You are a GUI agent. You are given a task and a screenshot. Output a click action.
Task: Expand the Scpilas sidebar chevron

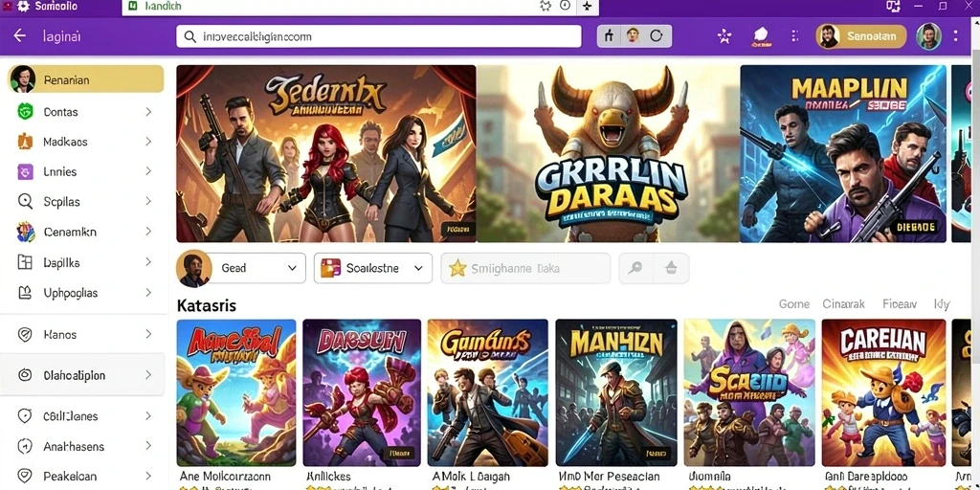tap(148, 201)
